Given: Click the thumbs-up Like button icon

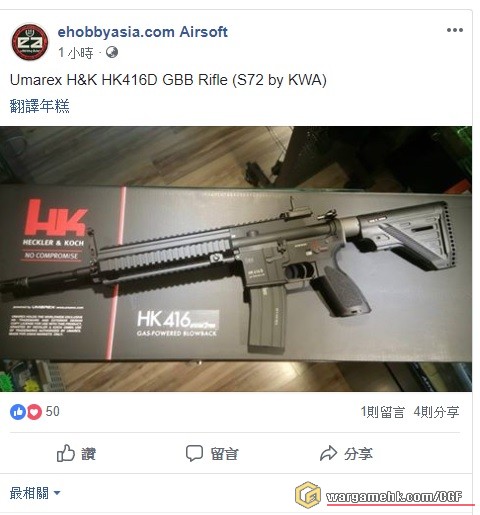Looking at the screenshot, I should point(65,453).
